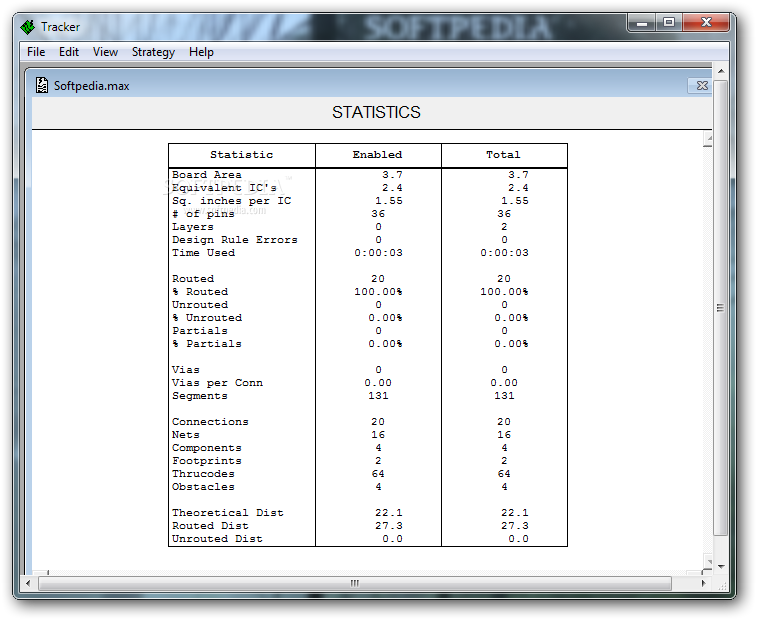Select the Partials row label

[x=199, y=331]
